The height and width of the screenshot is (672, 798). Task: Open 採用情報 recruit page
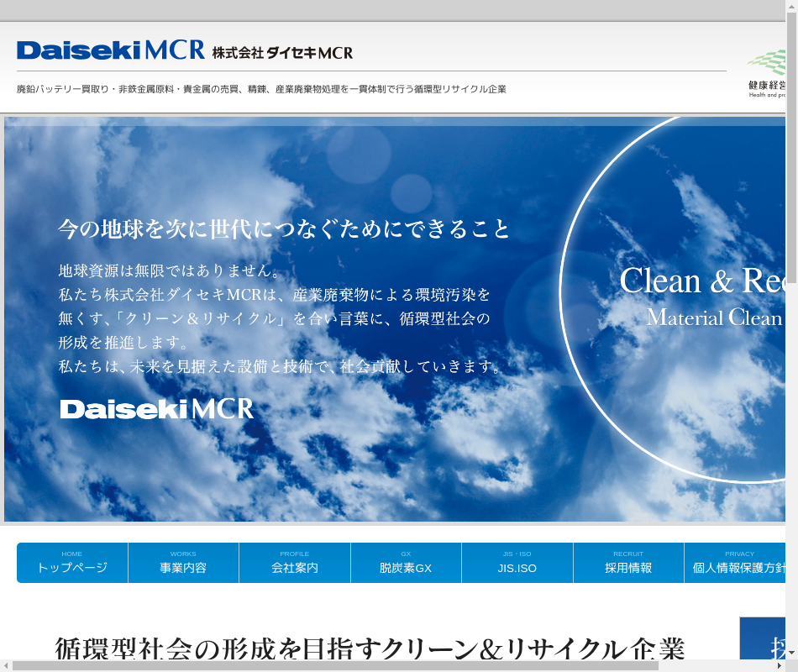pos(628,563)
